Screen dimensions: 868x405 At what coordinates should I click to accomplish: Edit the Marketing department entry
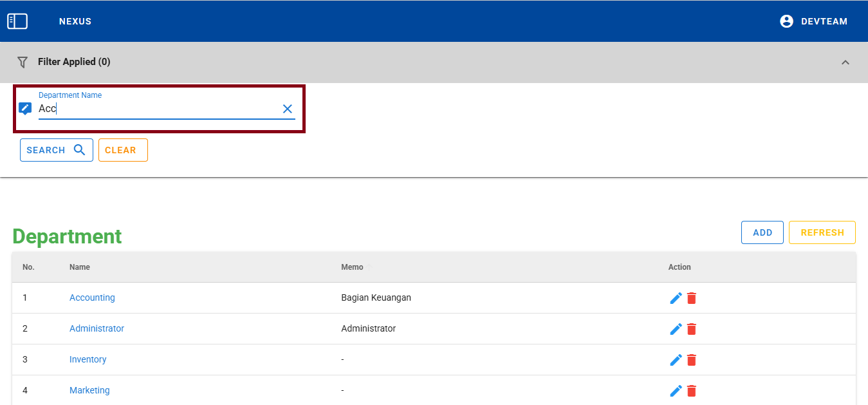[676, 391]
